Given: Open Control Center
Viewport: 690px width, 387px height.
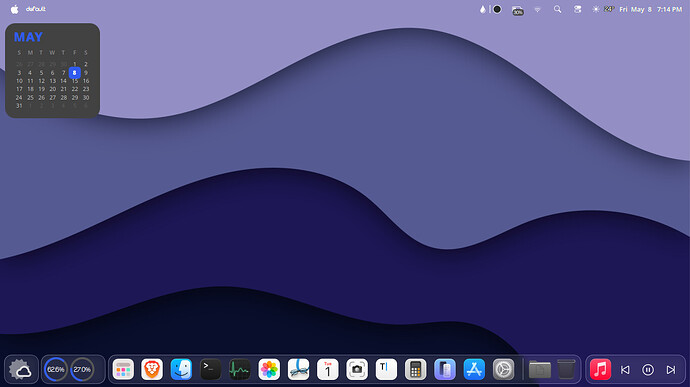Looking at the screenshot, I should (577, 9).
